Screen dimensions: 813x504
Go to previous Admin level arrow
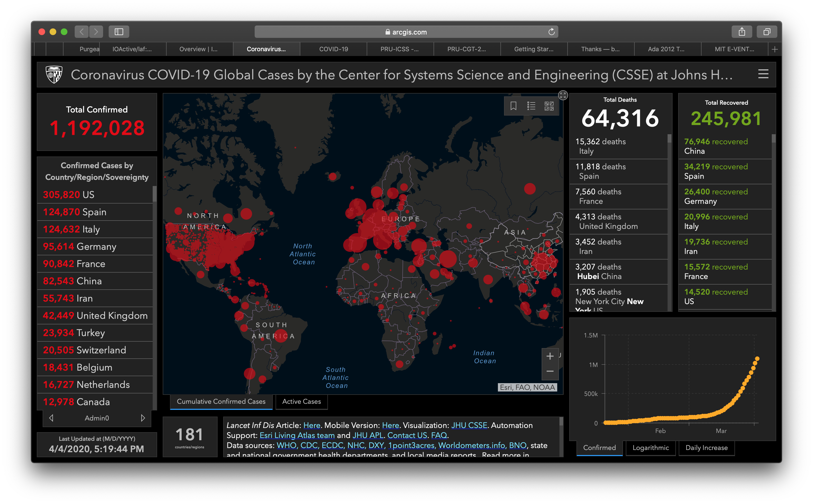(51, 418)
